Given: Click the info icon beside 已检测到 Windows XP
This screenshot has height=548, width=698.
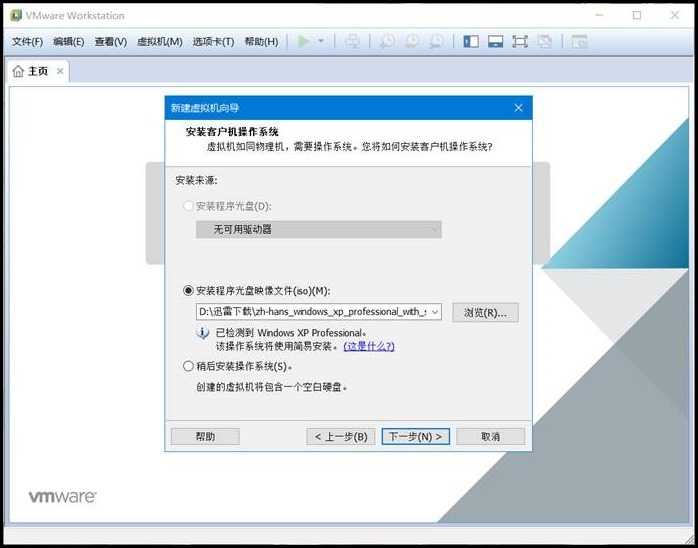Looking at the screenshot, I should 203,333.
